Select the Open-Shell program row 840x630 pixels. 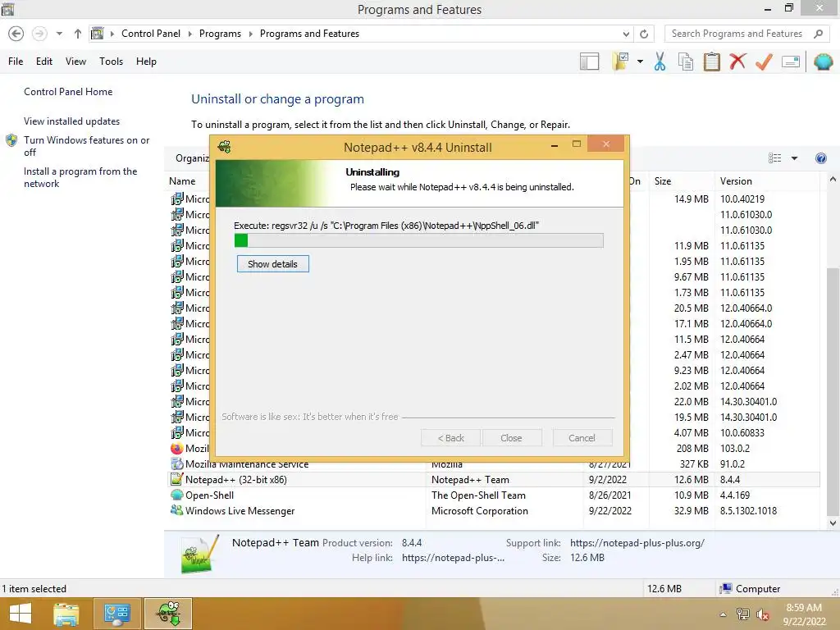[494, 495]
